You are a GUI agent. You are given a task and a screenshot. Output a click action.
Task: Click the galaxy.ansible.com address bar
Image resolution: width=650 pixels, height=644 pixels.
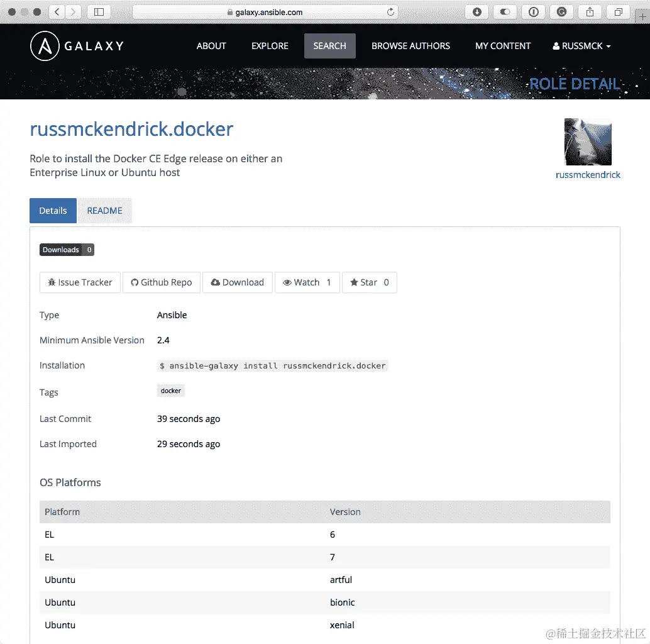coord(265,12)
